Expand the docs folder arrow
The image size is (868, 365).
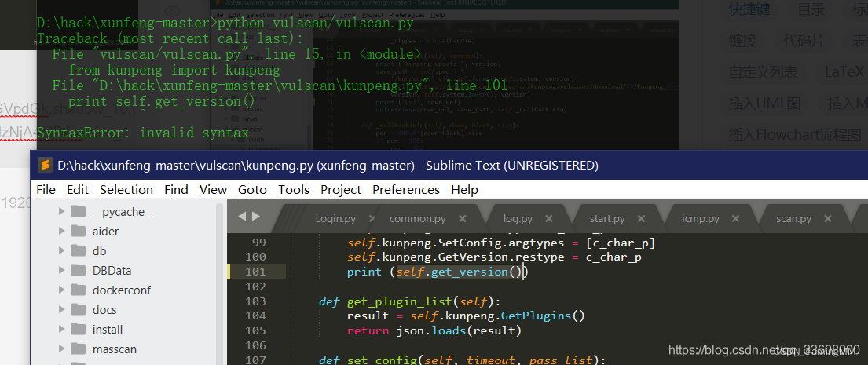[x=61, y=310]
